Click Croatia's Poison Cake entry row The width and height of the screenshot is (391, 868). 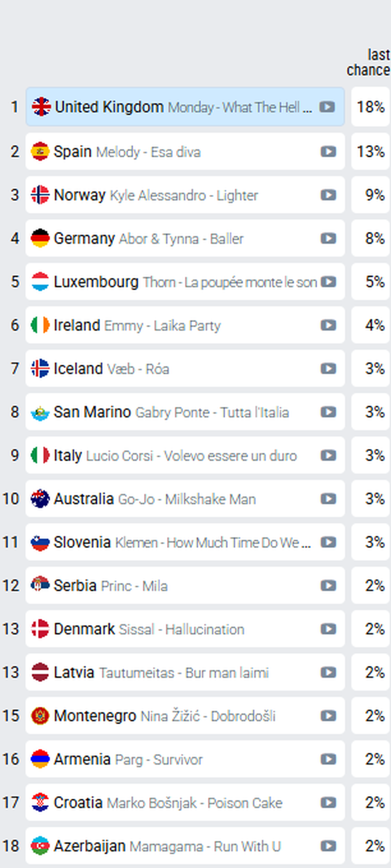[x=176, y=803]
